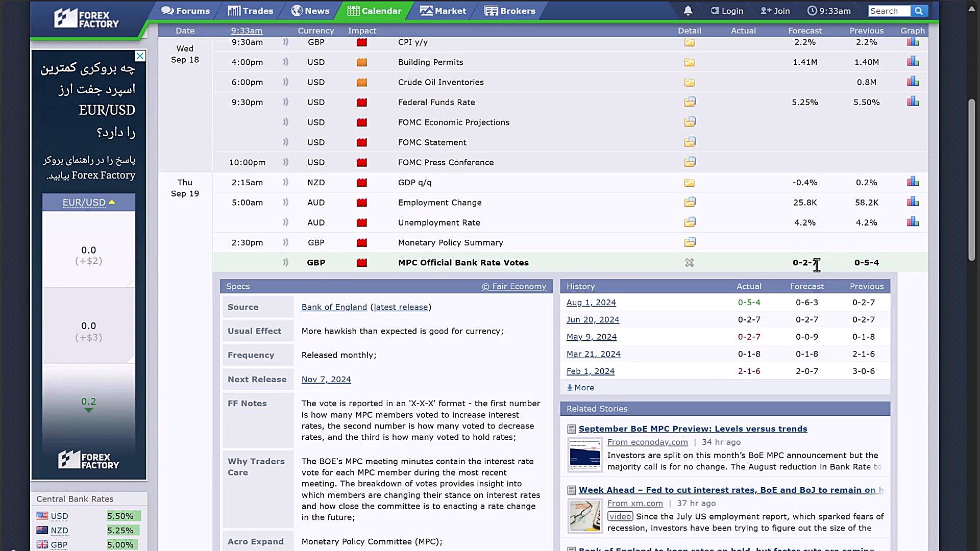Viewport: 980px width, 551px height.
Task: Click the Forex Factory logo
Action: pos(87,19)
